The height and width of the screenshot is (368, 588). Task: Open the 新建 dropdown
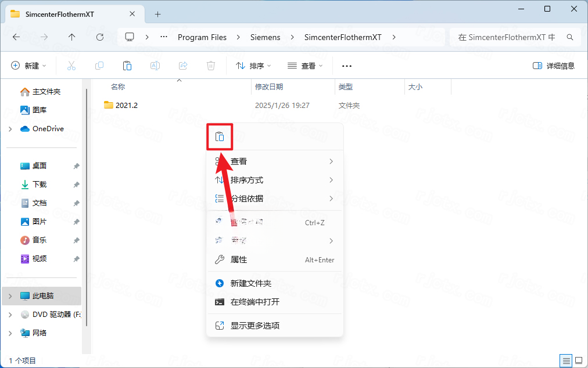29,66
